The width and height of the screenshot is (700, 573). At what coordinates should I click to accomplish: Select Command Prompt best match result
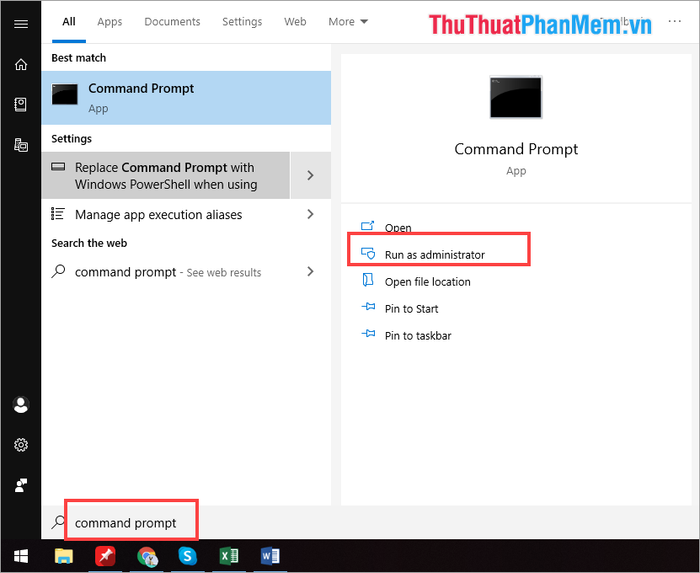pos(186,98)
